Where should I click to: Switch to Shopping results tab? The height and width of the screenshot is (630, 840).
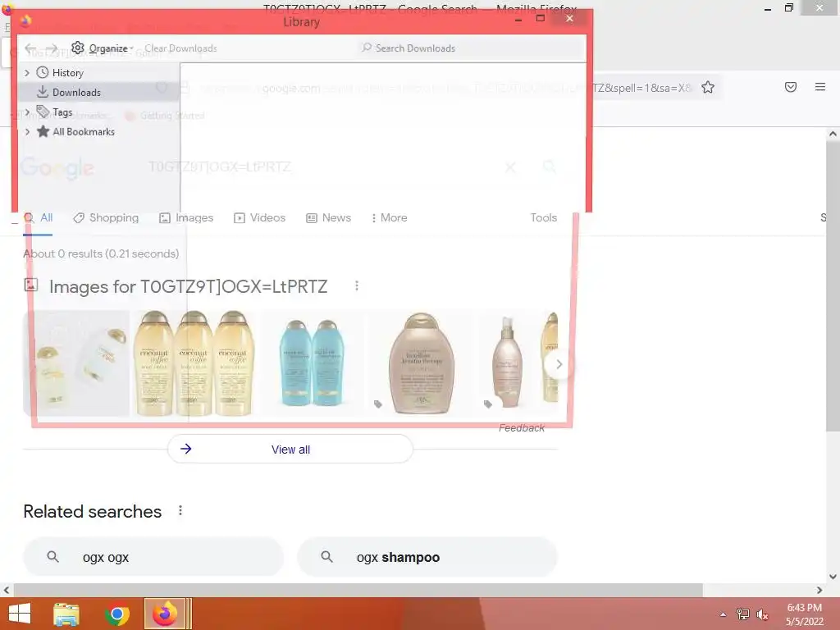point(106,218)
